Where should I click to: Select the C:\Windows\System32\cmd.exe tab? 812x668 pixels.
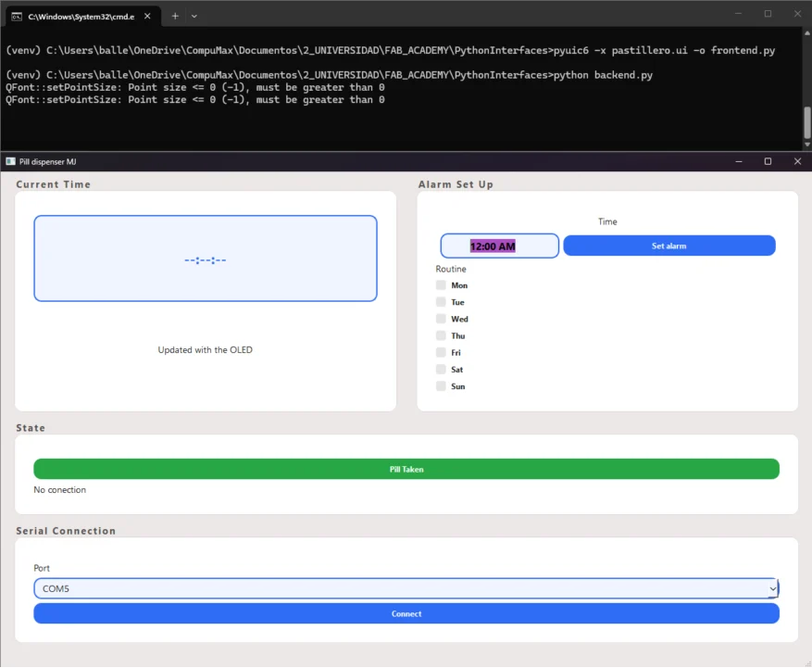82,16
